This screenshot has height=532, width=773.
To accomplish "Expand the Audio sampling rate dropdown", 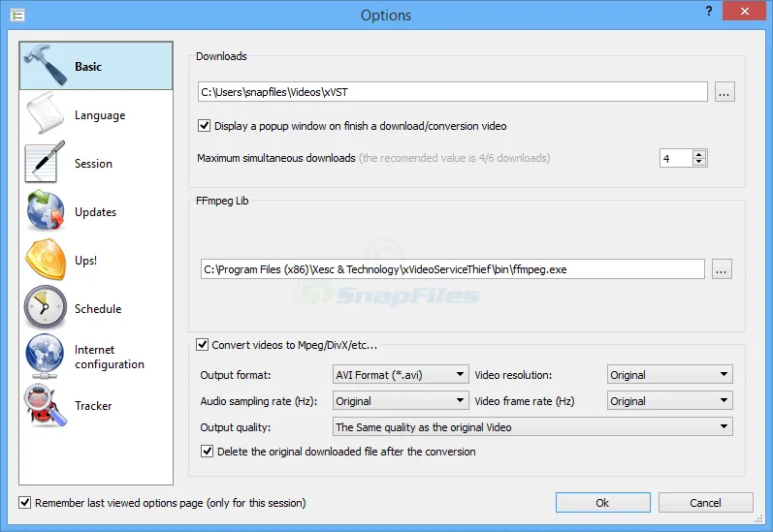I will point(401,401).
